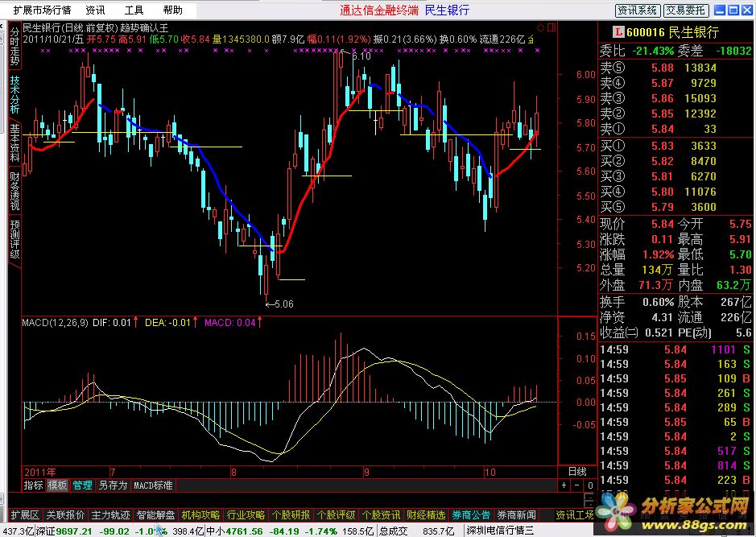Screen dimensions: 756x537
Task: Click 深圳电信行情三 server in status bar
Action: click(501, 531)
